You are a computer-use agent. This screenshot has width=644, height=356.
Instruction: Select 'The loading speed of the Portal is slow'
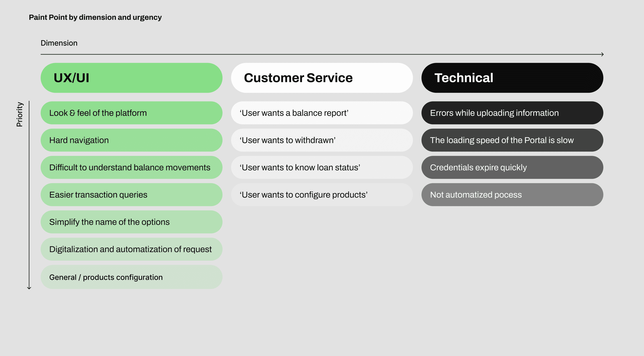[512, 140]
